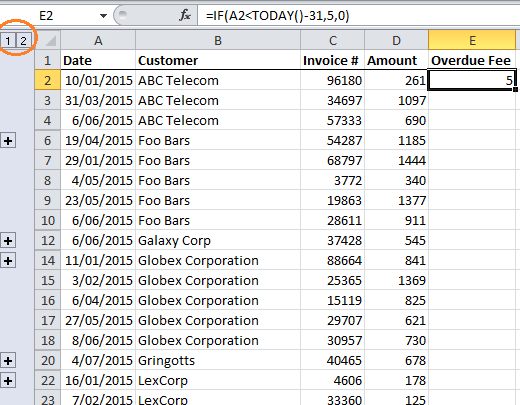
Task: Expand the group at row 6
Action: pos(8,141)
